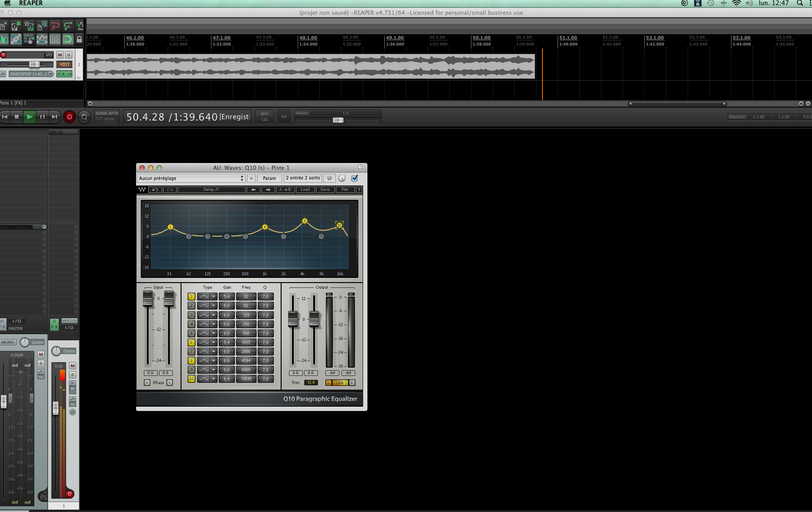Click the Vitesse playback rate slider
Screen dimensions: 812x512
click(x=338, y=120)
